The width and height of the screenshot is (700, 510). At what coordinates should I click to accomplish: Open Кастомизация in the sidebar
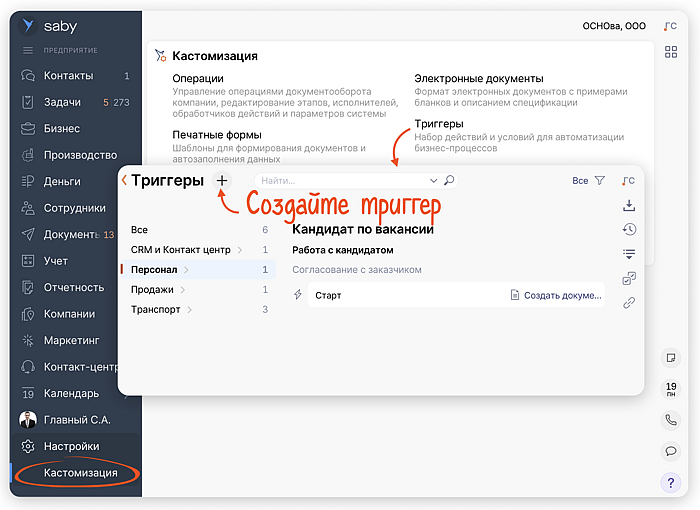point(80,472)
